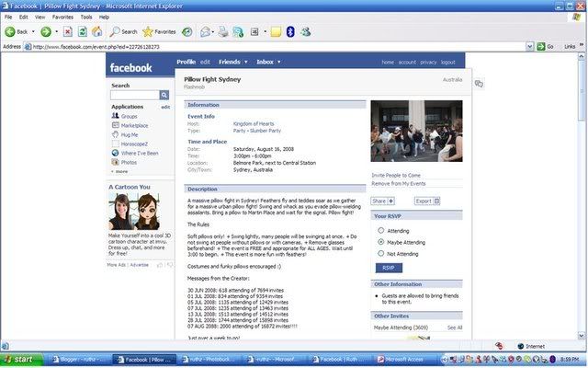Submit Facebook search with magnifier button

(x=164, y=95)
